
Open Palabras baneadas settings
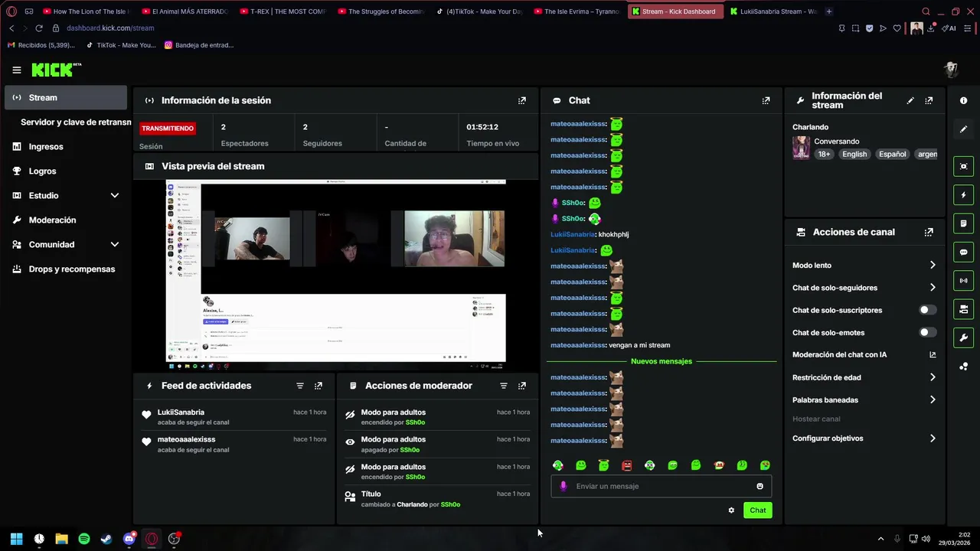tap(864, 399)
